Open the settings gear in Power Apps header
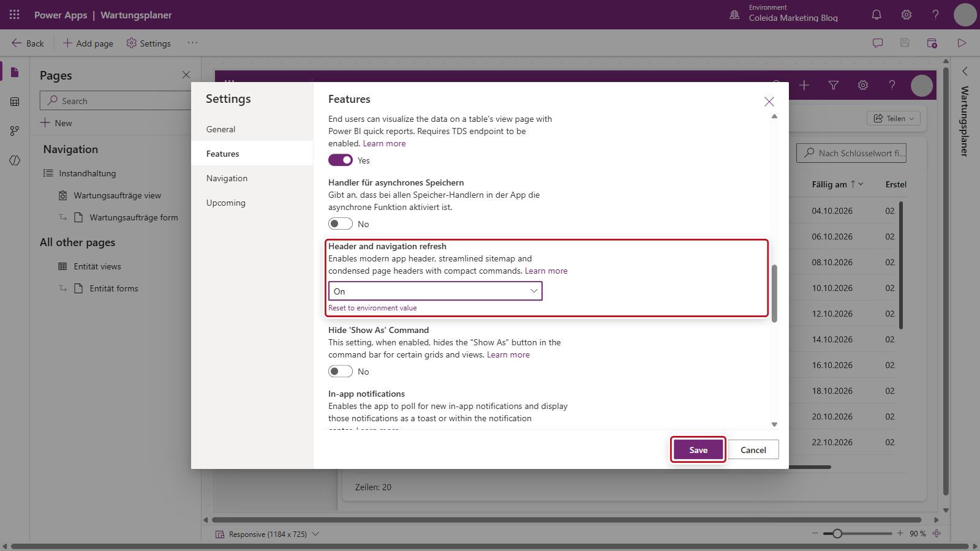Viewport: 980px width, 551px height. pyautogui.click(x=907, y=15)
